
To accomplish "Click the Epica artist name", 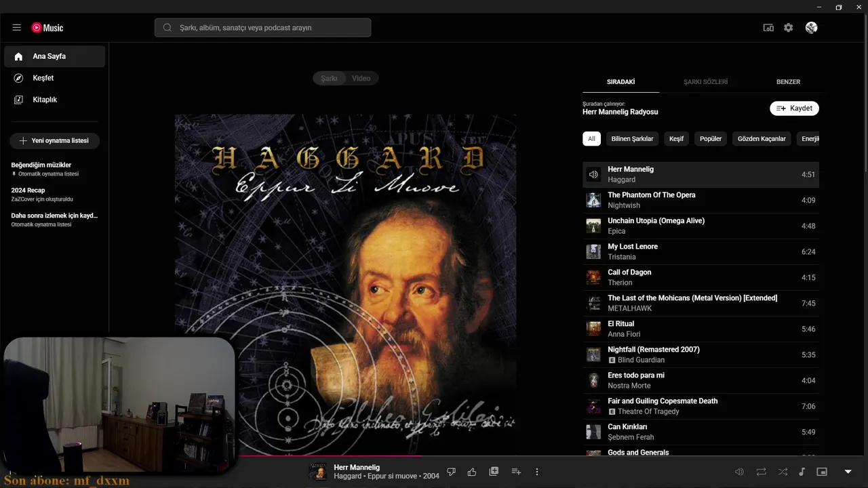I will click(616, 231).
